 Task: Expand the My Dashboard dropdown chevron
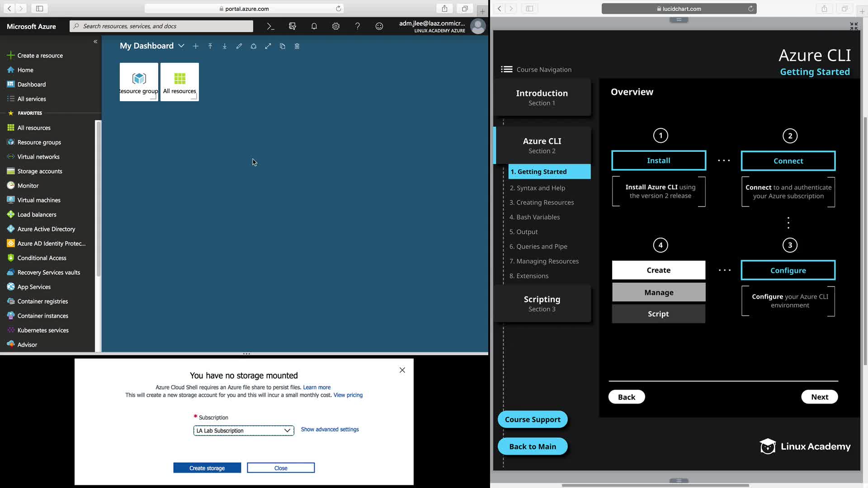point(181,46)
